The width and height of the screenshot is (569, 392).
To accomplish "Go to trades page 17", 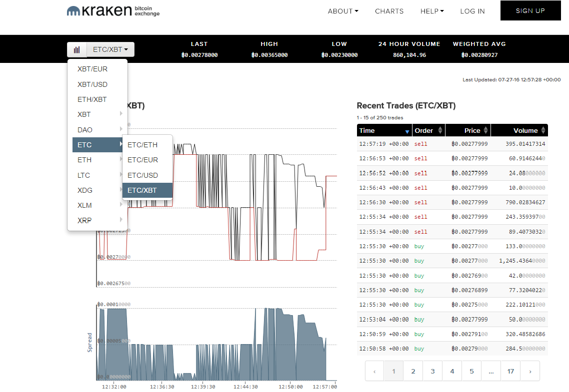I will point(510,372).
